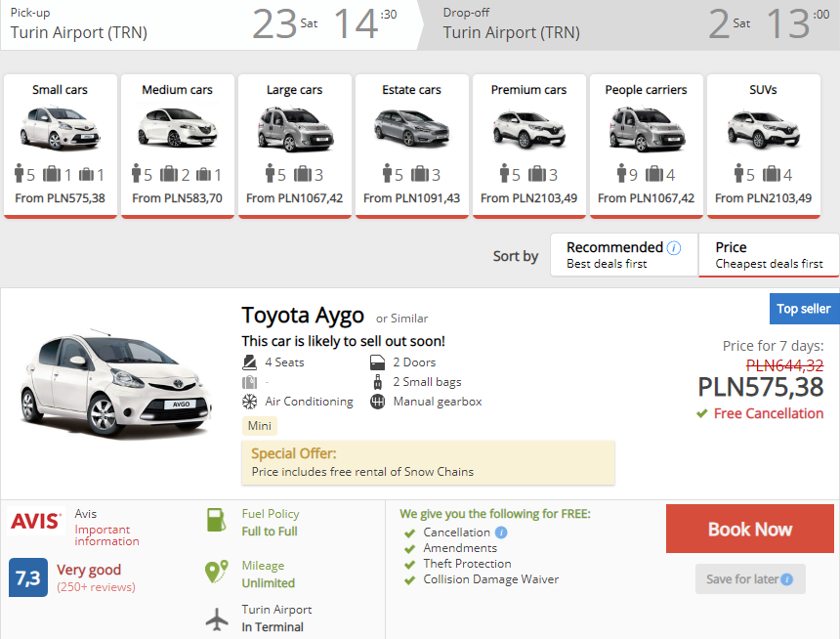Click the snowflake Air Conditioning icon
Image resolution: width=840 pixels, height=639 pixels.
[249, 402]
